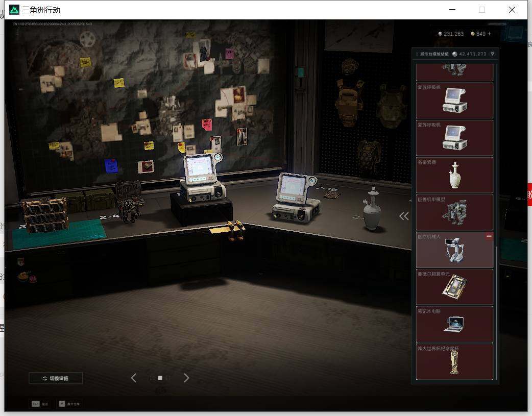The width and height of the screenshot is (532, 416).
Task: Go to previous display page arrow
Action: pos(134,378)
